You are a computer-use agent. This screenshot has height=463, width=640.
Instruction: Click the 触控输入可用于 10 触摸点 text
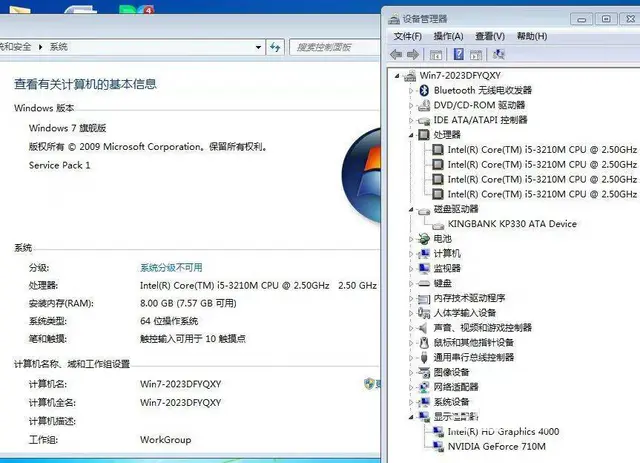pyautogui.click(x=193, y=339)
